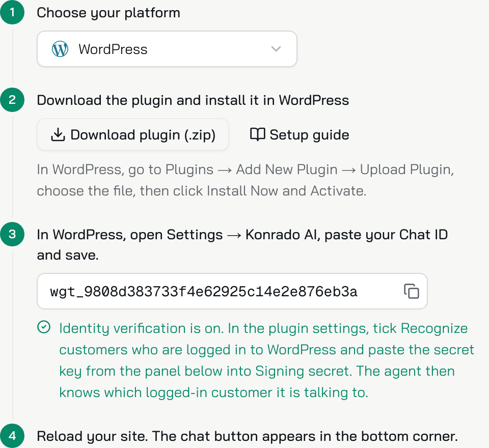Open the WordPress platform dropdown
Image resolution: width=489 pixels, height=448 pixels.
[x=167, y=49]
